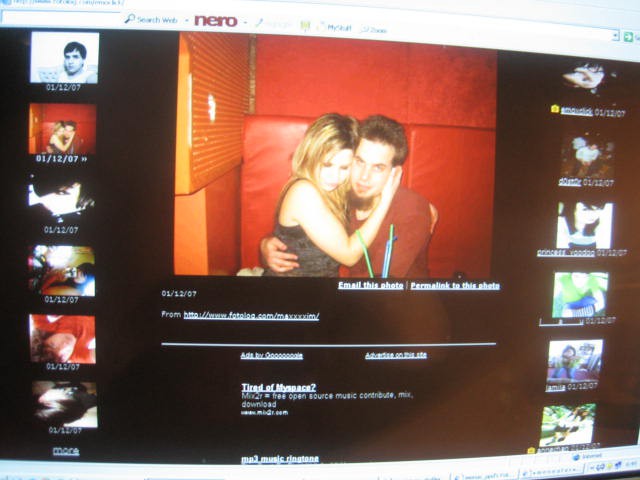Click the red Nero logo in toolbar
Image resolution: width=640 pixels, height=480 pixels.
(216, 21)
